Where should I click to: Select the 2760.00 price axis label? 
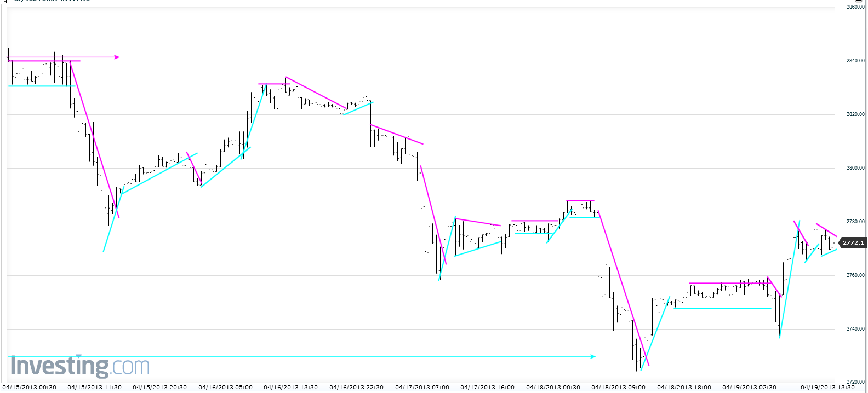point(855,275)
